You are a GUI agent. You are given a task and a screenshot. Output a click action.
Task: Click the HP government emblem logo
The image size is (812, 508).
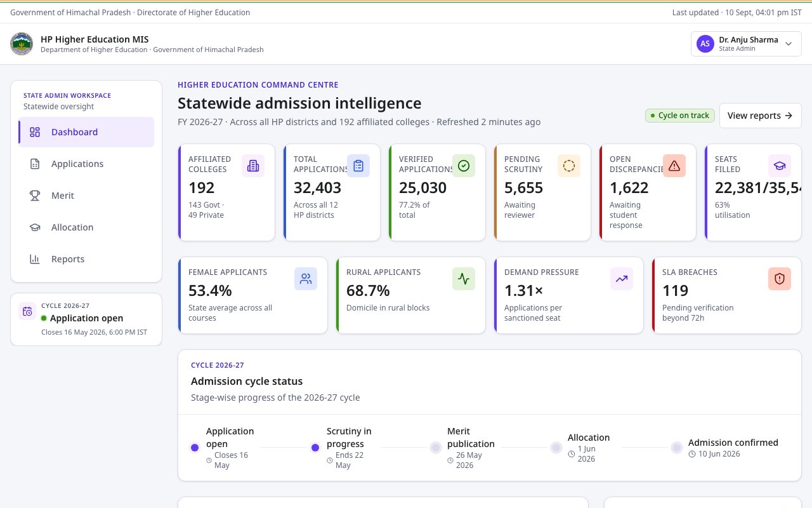tap(22, 44)
